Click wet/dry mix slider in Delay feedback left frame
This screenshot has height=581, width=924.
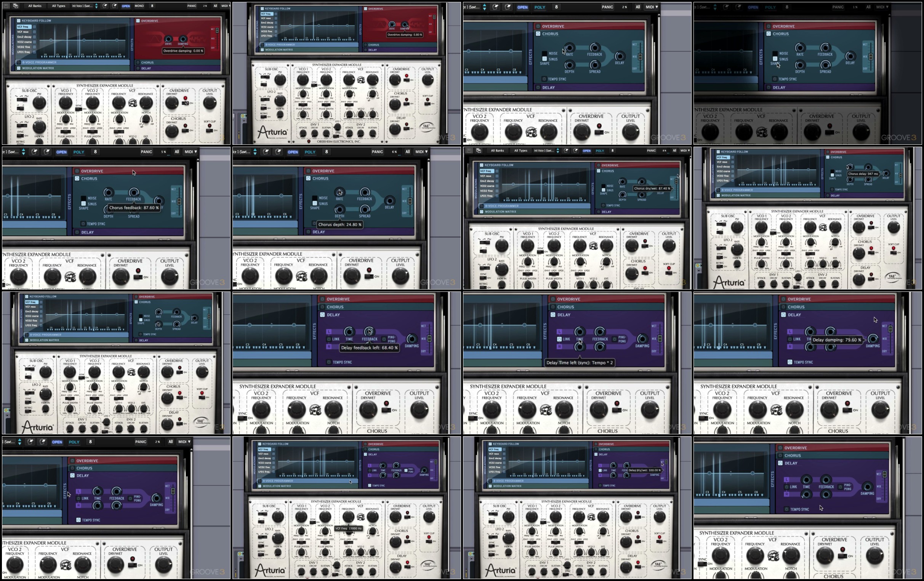429,338
